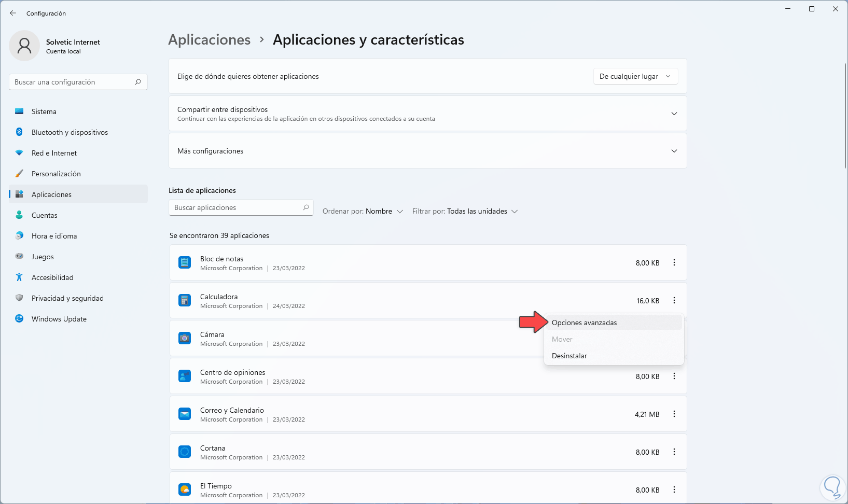Open Filtrar por Todas las unidades dropdown
This screenshot has width=848, height=504.
click(x=465, y=212)
